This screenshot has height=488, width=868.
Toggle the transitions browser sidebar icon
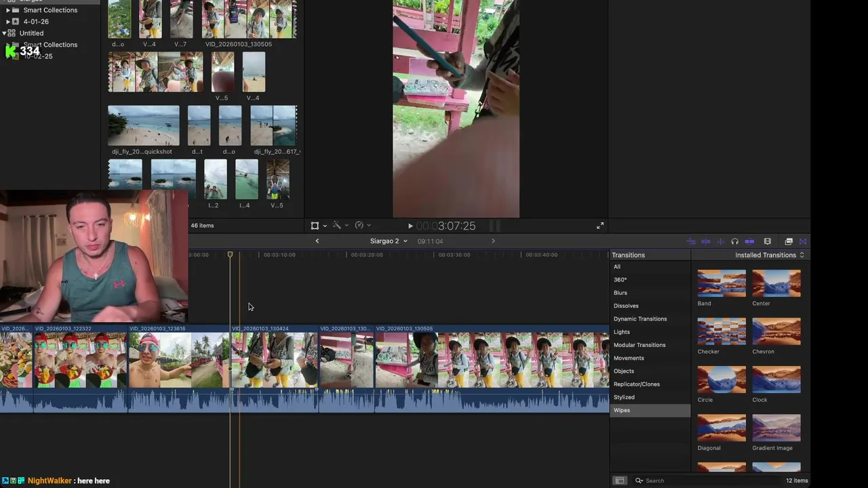click(619, 481)
